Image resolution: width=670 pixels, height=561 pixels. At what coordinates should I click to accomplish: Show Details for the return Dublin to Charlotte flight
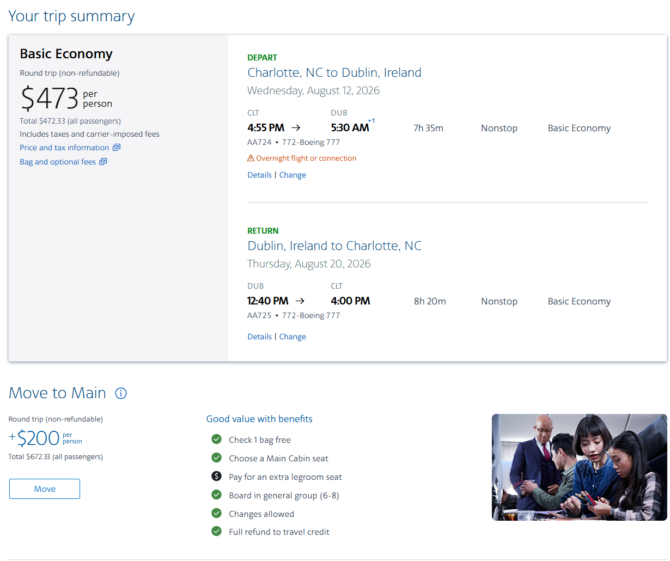[x=259, y=337]
